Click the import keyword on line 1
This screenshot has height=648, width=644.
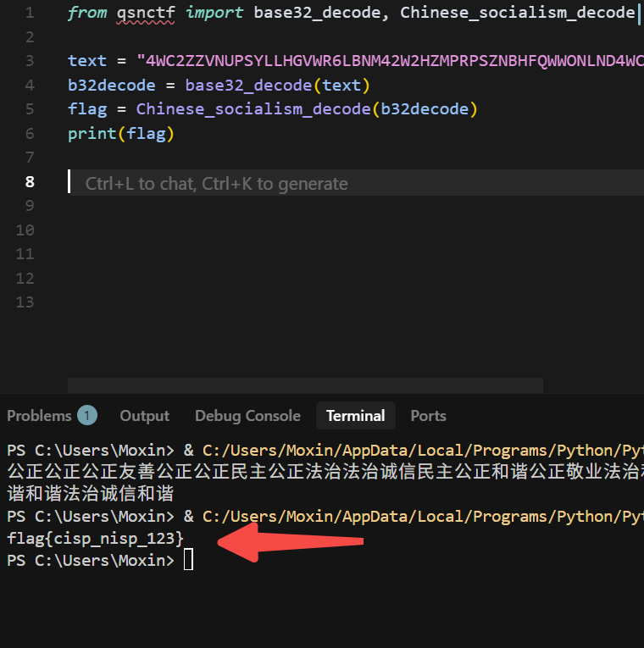tap(214, 13)
